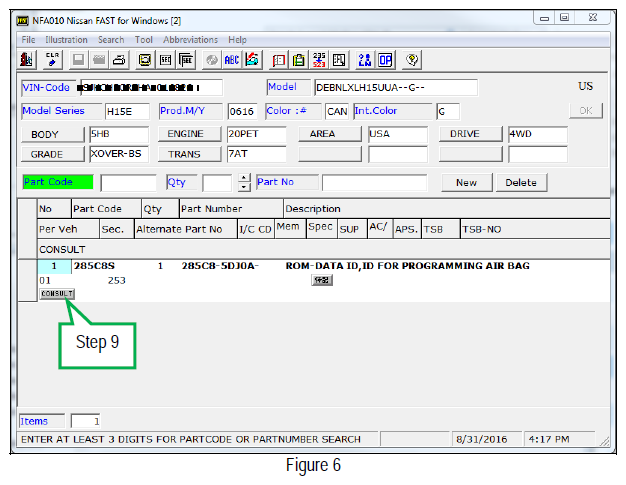Click the Prod.M/Y field 0616
Viewport: 626px width, 485px height.
point(242,111)
